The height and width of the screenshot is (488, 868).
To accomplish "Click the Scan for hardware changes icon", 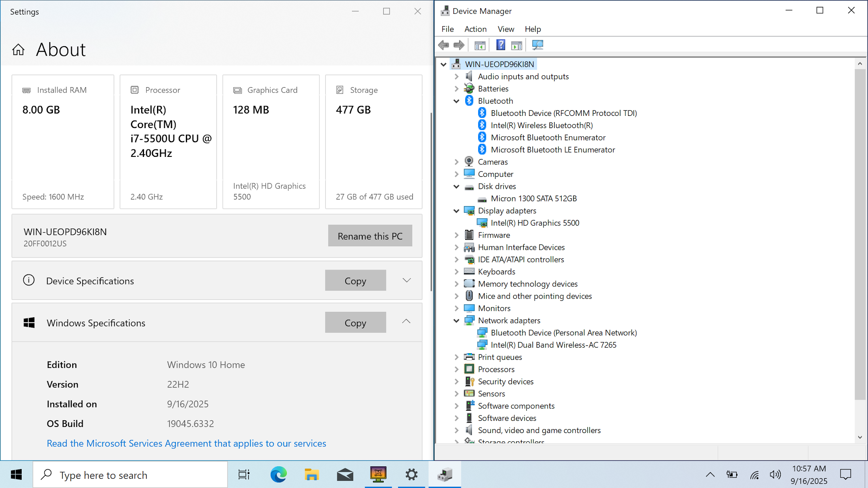I will tap(537, 45).
